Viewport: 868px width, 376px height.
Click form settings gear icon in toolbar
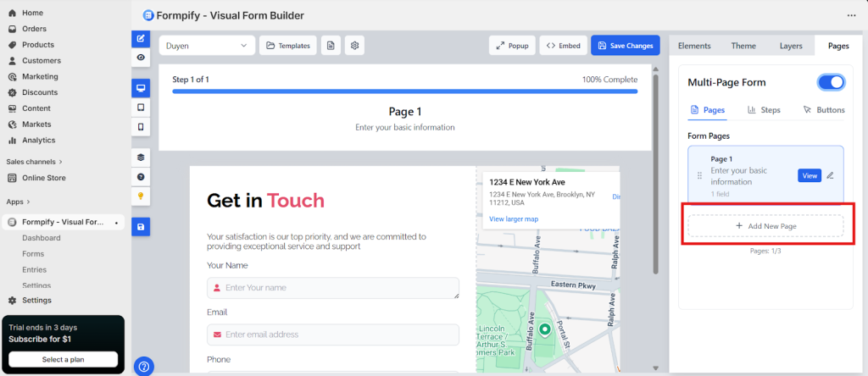click(x=354, y=46)
